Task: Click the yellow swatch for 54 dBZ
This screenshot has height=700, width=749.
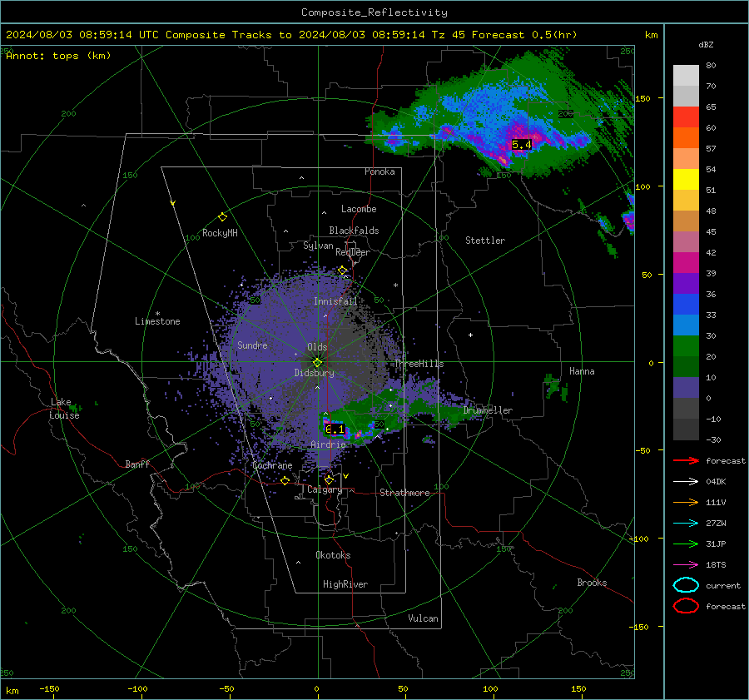Action: 686,179
